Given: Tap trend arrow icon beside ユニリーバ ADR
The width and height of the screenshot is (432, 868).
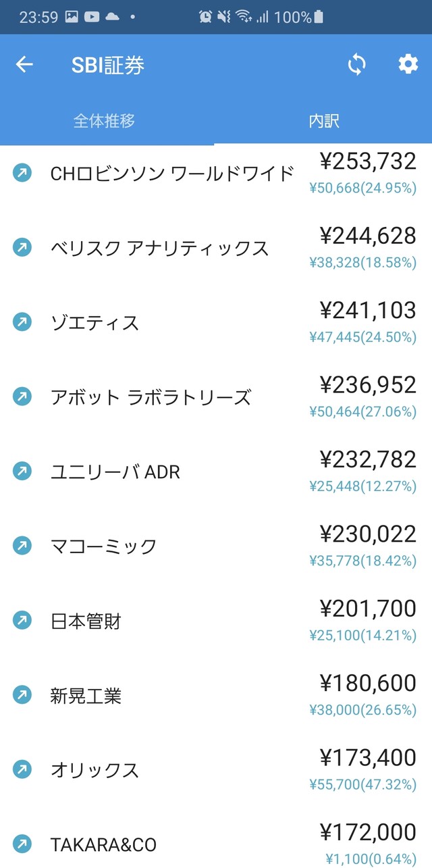Looking at the screenshot, I should click(x=22, y=471).
